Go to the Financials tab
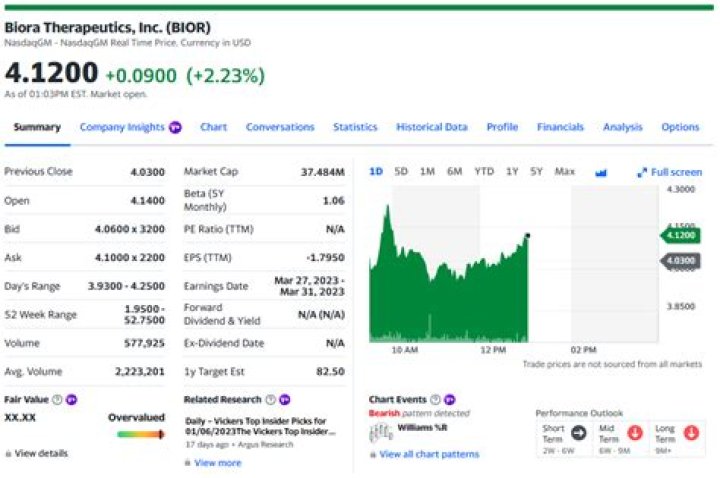The width and height of the screenshot is (720, 478). click(x=560, y=127)
